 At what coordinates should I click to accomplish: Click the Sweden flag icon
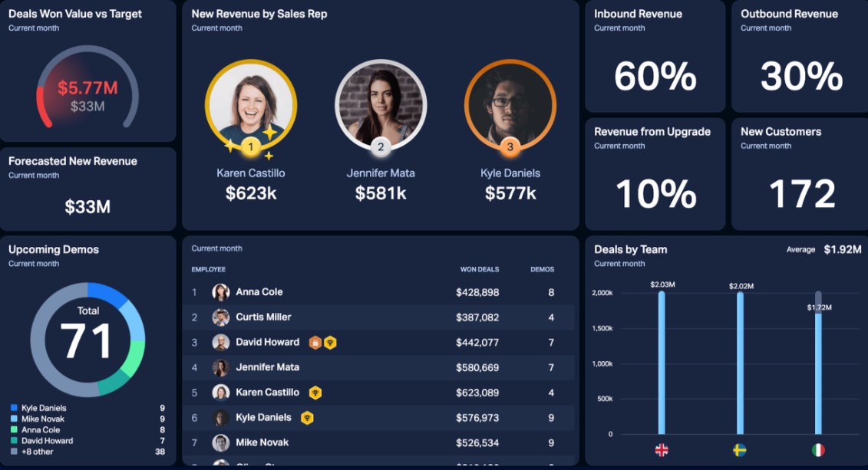(740, 450)
